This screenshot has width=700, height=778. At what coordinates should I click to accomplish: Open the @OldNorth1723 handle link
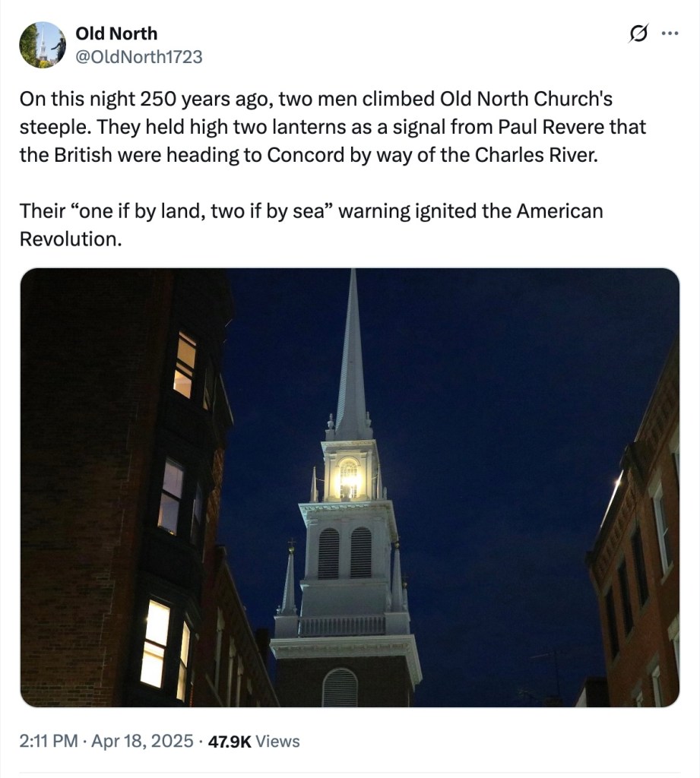click(x=138, y=56)
